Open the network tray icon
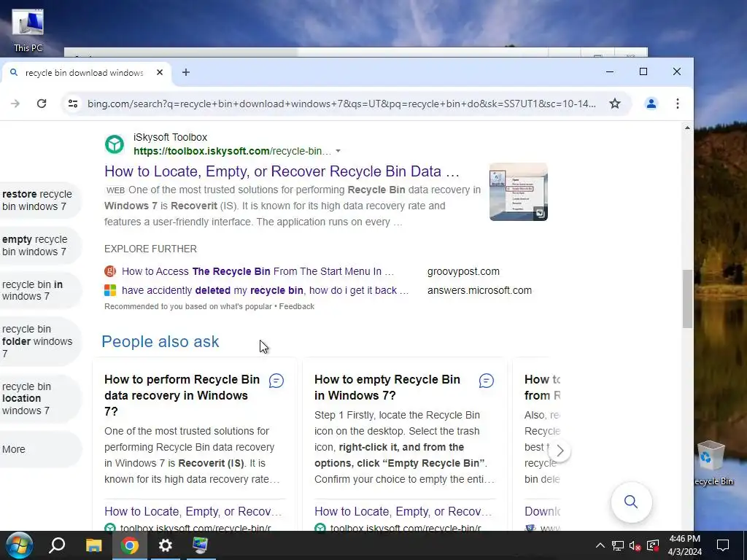Viewport: 747px width, 560px height. 618,545
